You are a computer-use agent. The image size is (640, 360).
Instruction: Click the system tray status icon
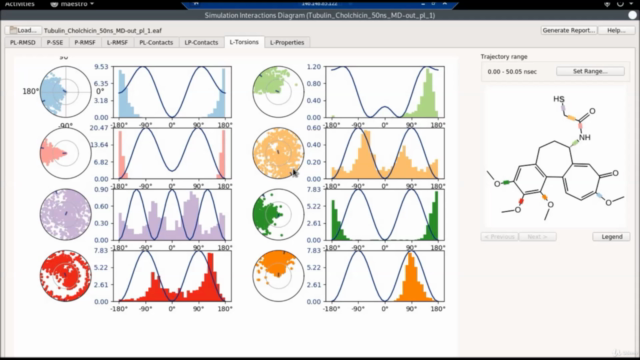[x=607, y=4]
